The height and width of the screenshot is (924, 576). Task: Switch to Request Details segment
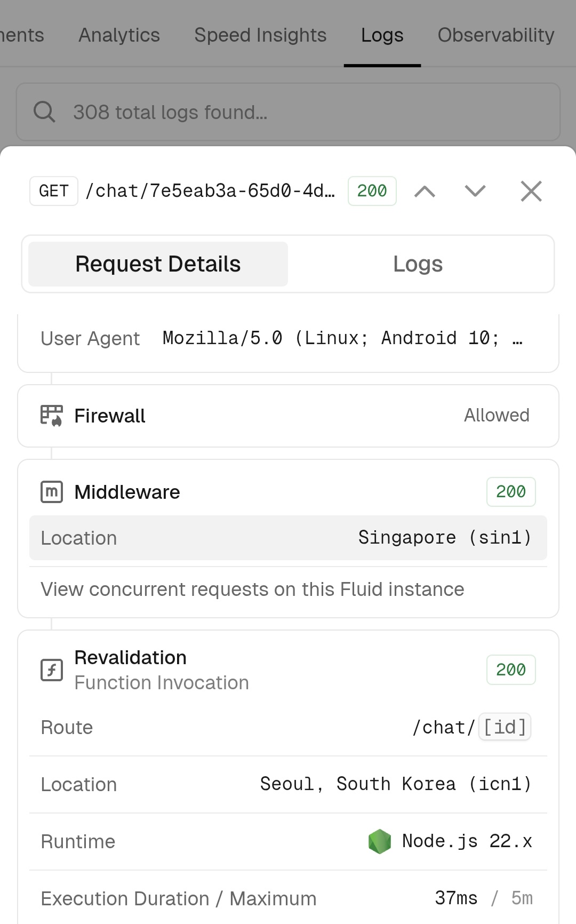[x=158, y=264]
